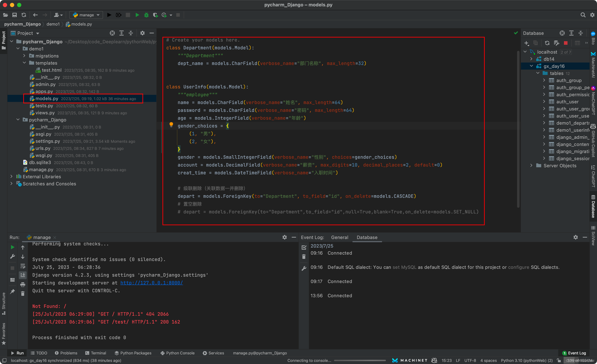
Task: Click the set MySQL dialect link
Action: [404, 267]
